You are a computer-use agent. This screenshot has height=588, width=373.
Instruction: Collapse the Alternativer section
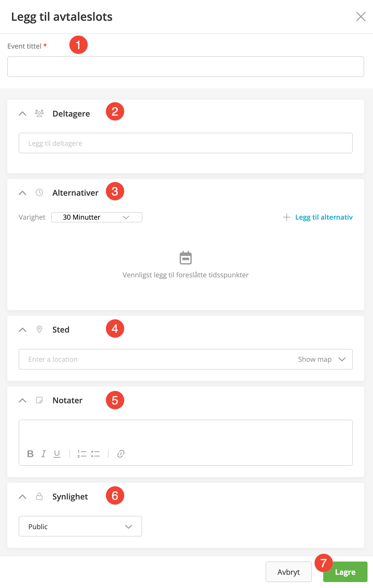(x=23, y=193)
